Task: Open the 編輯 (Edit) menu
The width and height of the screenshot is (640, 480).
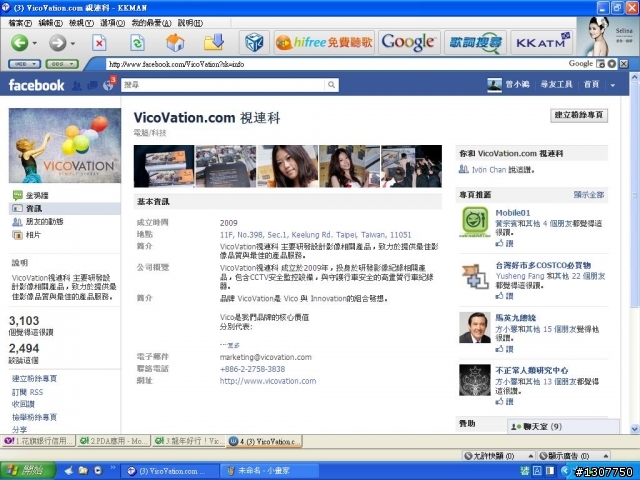Action: tap(50, 23)
